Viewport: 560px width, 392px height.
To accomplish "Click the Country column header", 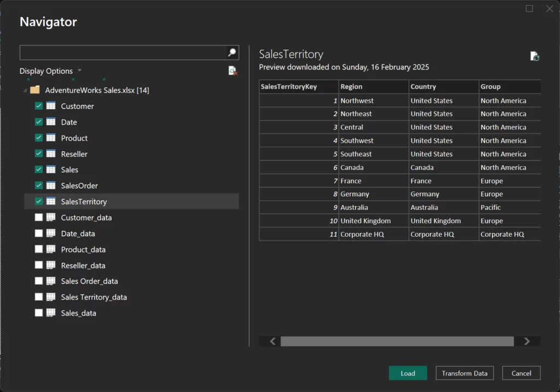I will (444, 87).
